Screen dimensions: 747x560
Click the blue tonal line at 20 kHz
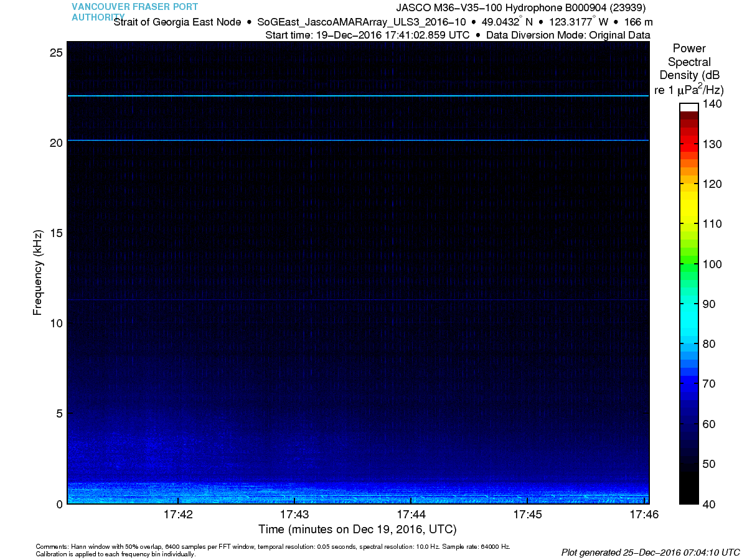[x=357, y=141]
